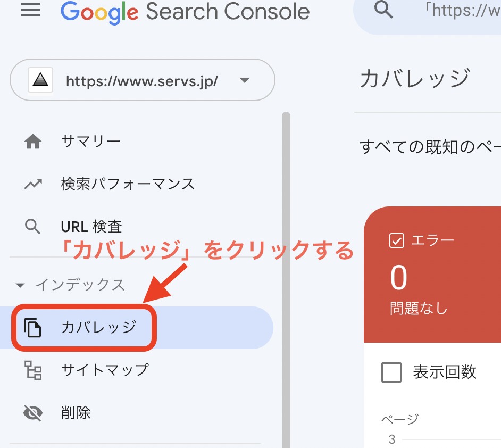Screen dimensions: 501x448
Task: Click the trend line icon for 検索パフォーマンス
Action: point(33,184)
